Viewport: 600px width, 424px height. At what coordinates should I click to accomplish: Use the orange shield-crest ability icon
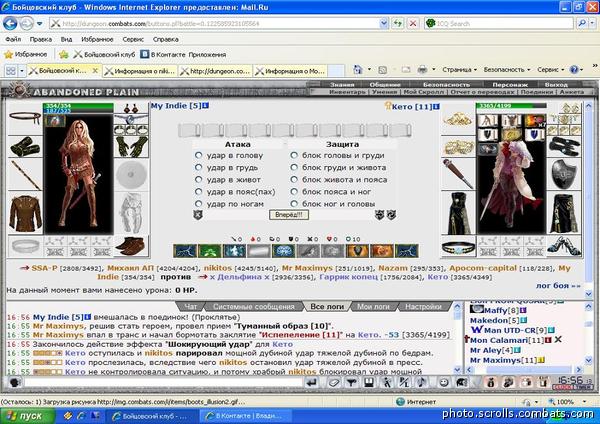pyautogui.click(x=357, y=251)
